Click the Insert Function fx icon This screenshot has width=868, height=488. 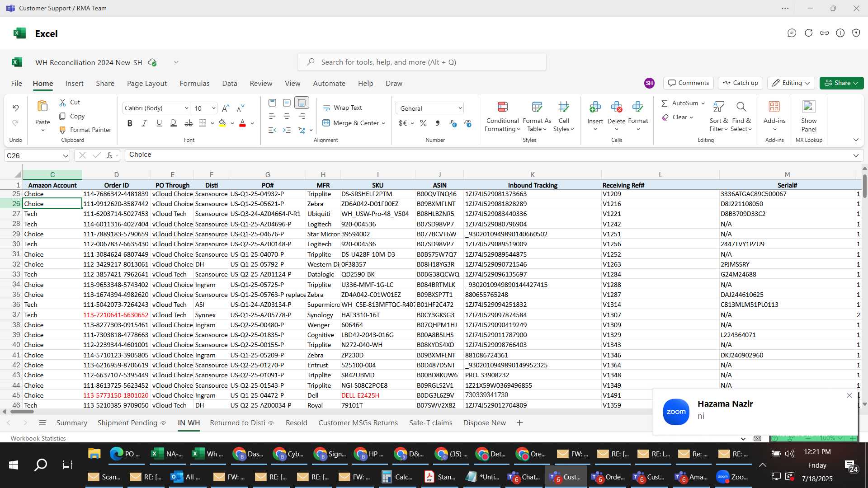click(109, 155)
